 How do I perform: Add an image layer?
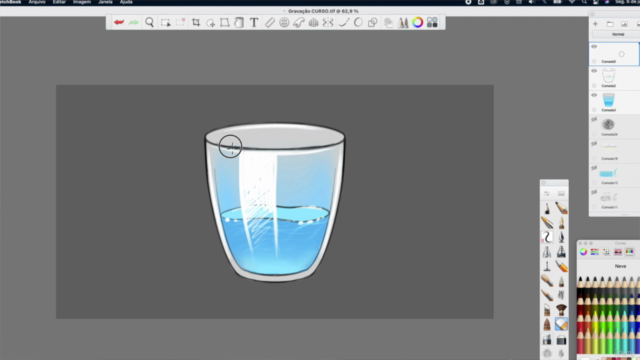(624, 24)
